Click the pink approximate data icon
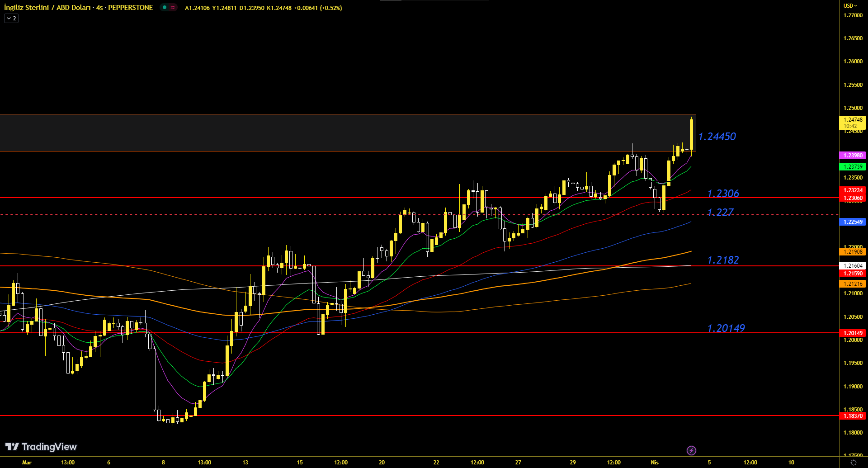The height and width of the screenshot is (468, 868). point(173,8)
